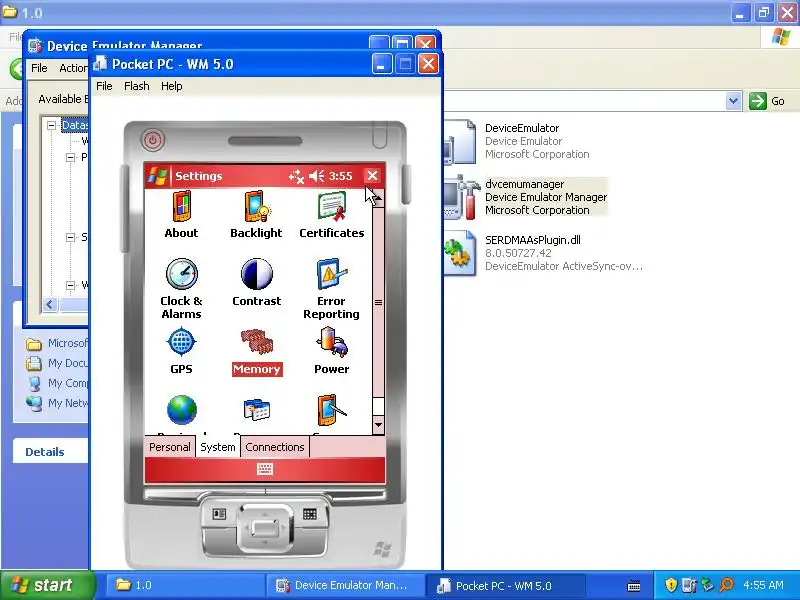Tap the connectivity icon in Settings title bar

click(296, 177)
